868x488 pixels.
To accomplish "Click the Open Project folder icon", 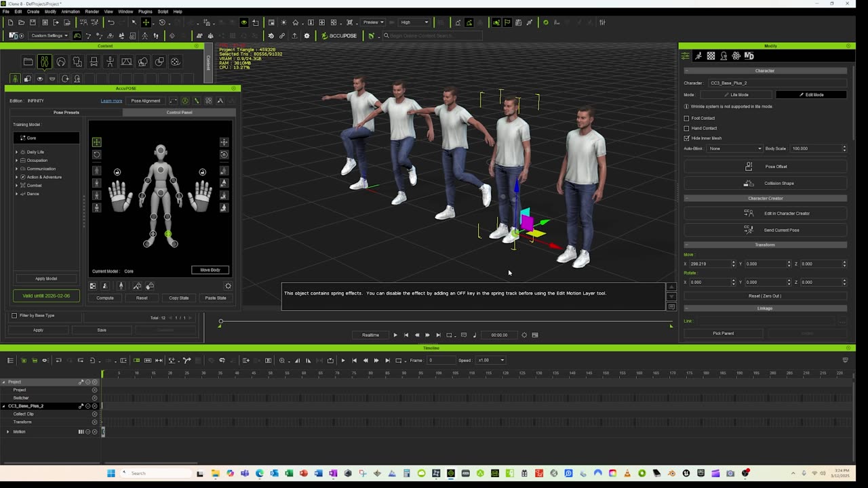I will click(x=21, y=22).
